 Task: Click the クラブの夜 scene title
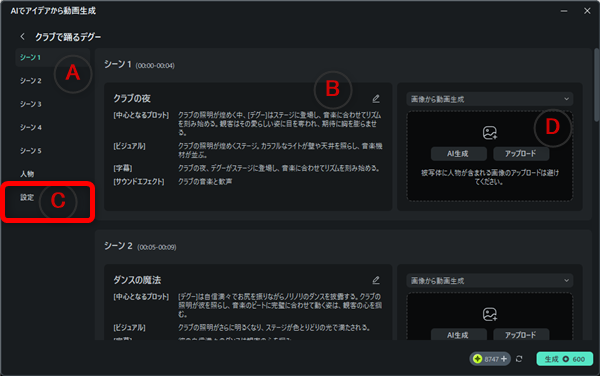tap(132, 99)
